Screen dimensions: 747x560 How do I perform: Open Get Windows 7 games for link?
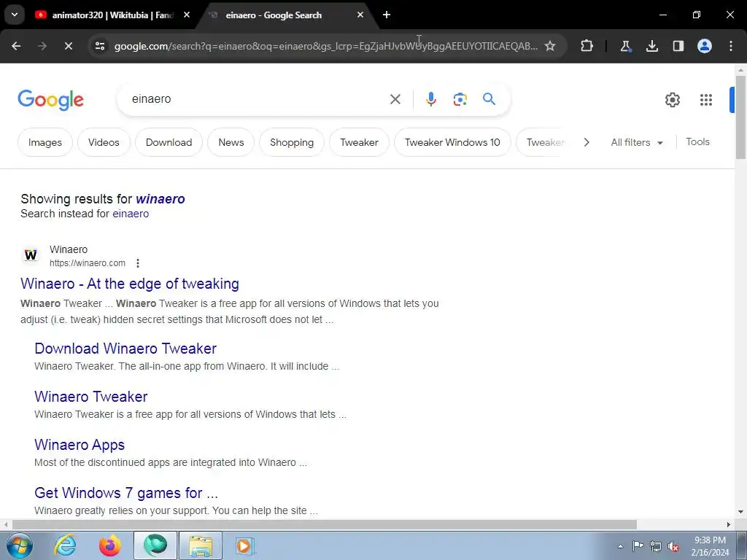click(126, 493)
